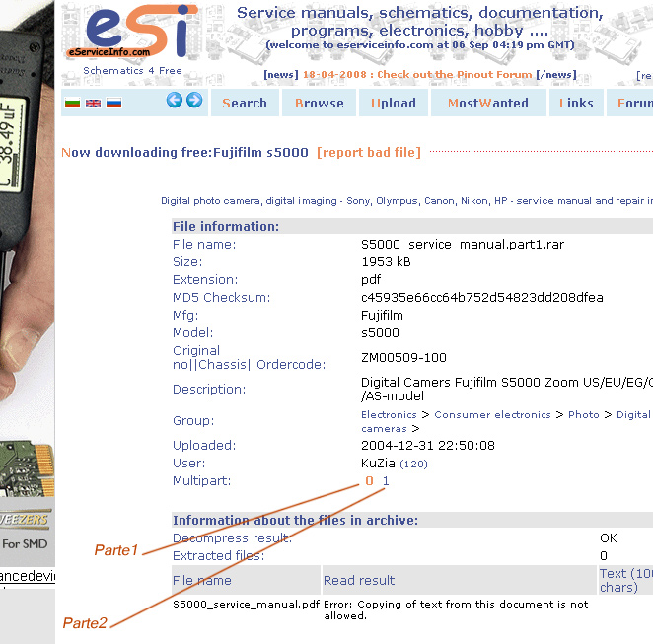
Task: Open the Links menu item
Action: click(x=576, y=103)
